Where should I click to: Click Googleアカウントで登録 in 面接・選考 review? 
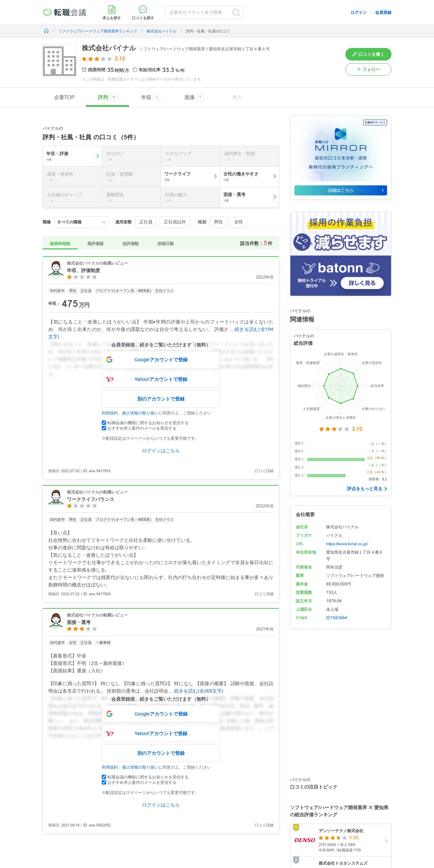161,714
